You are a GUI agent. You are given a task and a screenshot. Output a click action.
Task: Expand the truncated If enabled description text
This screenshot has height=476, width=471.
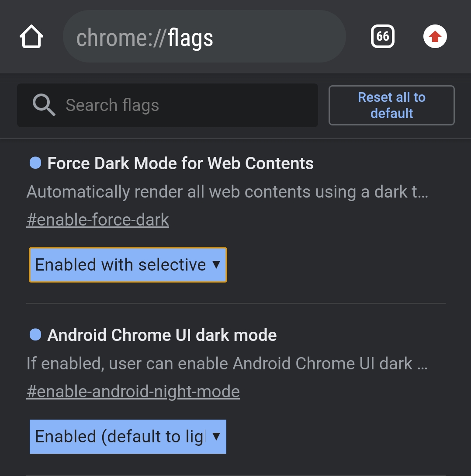click(x=227, y=364)
